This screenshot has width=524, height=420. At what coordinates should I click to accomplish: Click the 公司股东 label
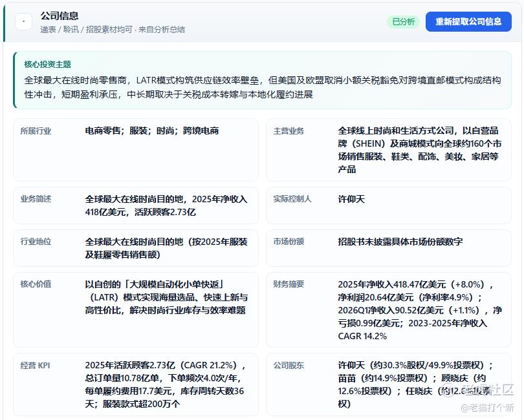[x=289, y=366]
